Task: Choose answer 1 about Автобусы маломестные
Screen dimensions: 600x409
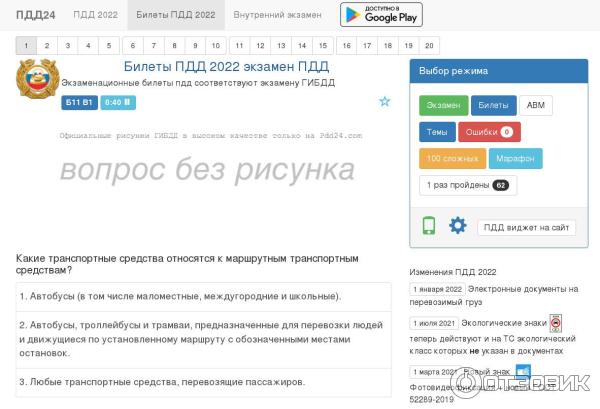Action: point(203,297)
